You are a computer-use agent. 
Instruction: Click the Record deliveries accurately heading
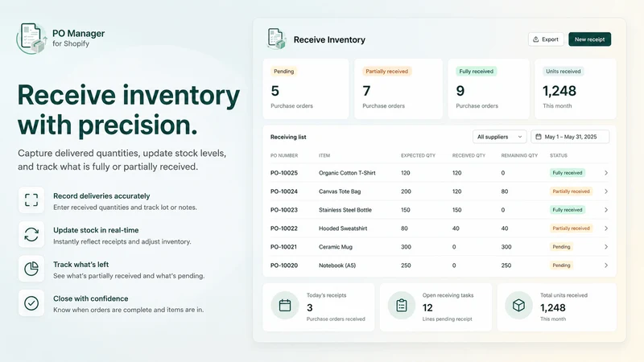101,195
